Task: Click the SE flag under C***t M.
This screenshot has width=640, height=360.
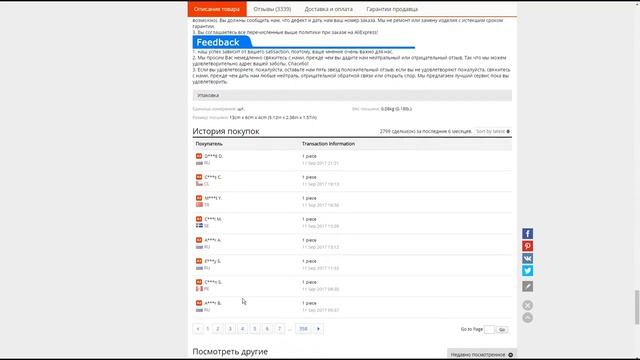Action: (x=199, y=226)
